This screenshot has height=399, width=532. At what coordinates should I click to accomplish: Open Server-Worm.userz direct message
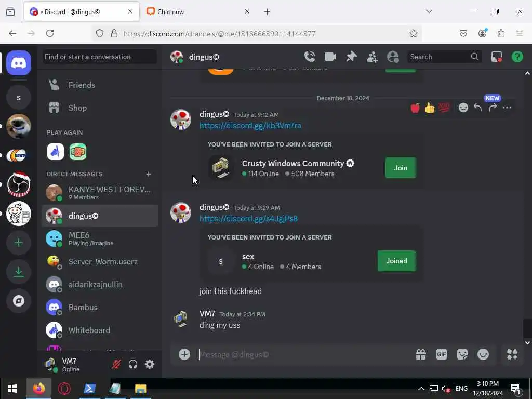pos(99,262)
